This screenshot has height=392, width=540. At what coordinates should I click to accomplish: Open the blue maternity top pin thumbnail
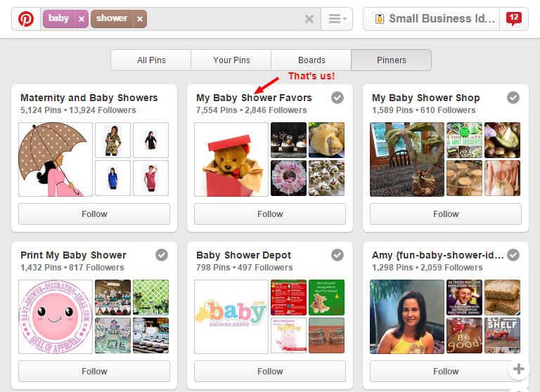coord(112,178)
